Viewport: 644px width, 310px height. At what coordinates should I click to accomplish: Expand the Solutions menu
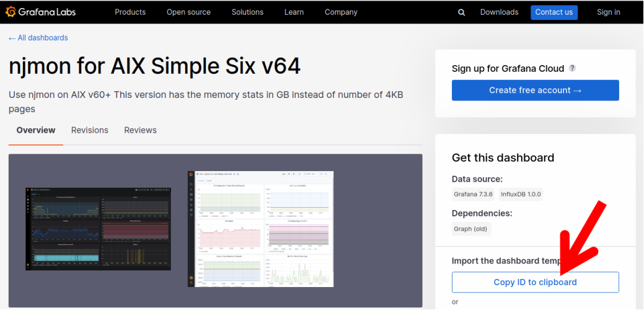pyautogui.click(x=247, y=12)
